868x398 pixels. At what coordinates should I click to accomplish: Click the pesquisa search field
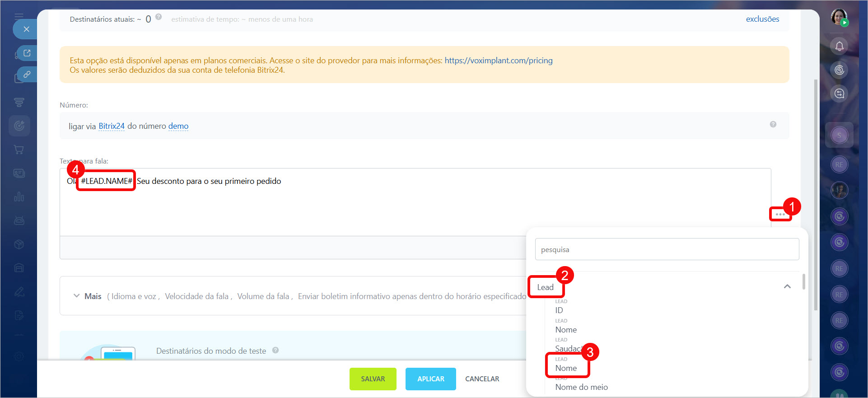pos(667,249)
